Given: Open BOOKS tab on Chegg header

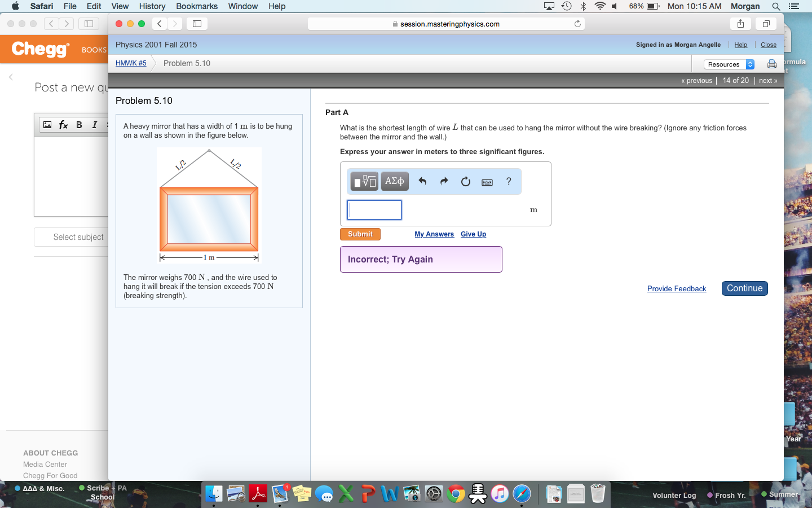Looking at the screenshot, I should (x=94, y=50).
